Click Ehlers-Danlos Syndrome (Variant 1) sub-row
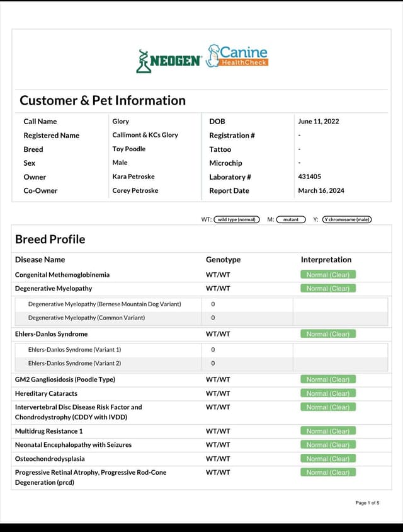This screenshot has height=532, width=403. pyautogui.click(x=201, y=350)
